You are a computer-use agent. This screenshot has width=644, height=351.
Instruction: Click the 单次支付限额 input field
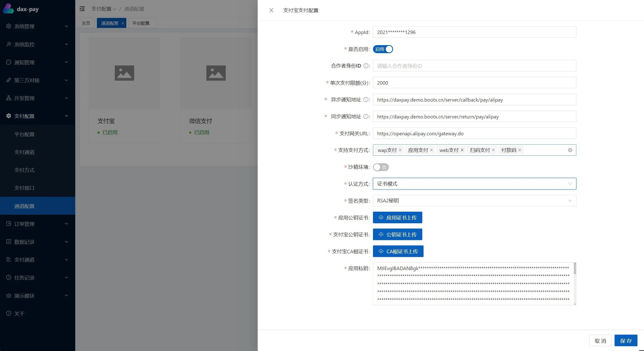coord(474,83)
